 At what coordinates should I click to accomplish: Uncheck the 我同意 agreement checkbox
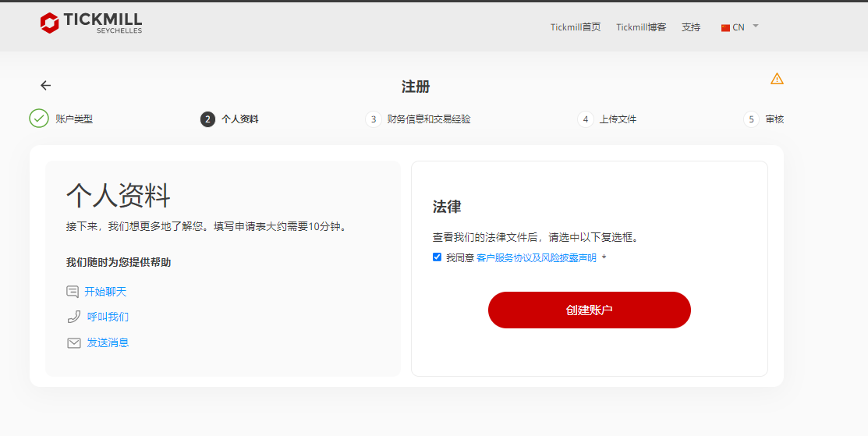point(437,257)
